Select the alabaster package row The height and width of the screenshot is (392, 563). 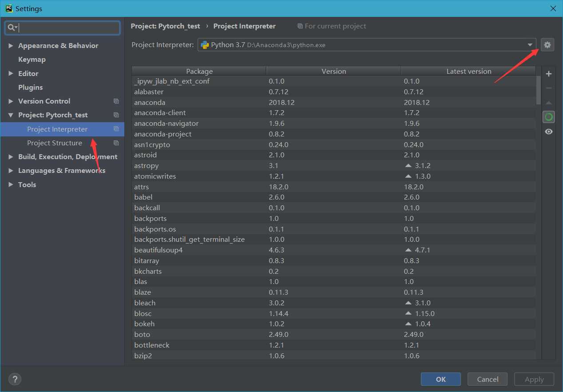[x=334, y=92]
